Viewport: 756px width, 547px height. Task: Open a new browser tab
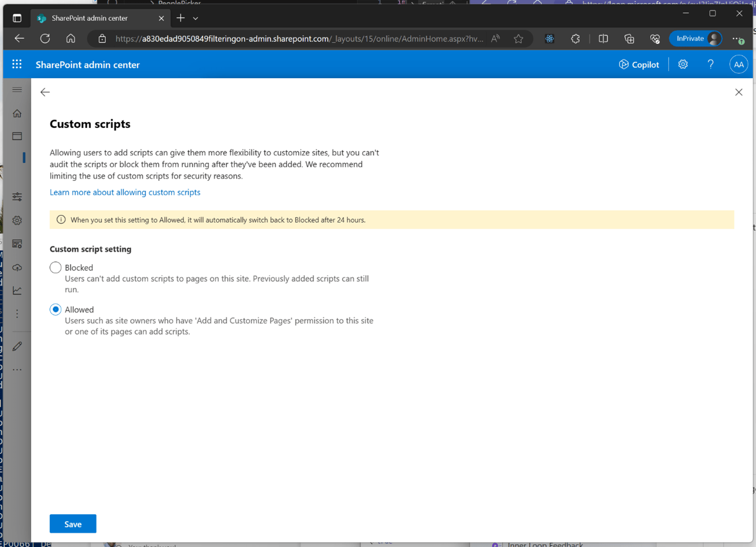point(181,19)
